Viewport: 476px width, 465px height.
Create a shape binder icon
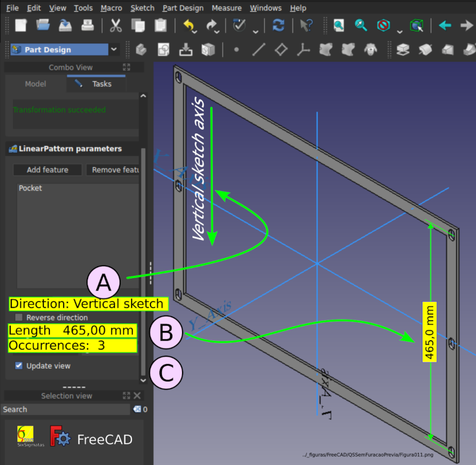[x=325, y=49]
